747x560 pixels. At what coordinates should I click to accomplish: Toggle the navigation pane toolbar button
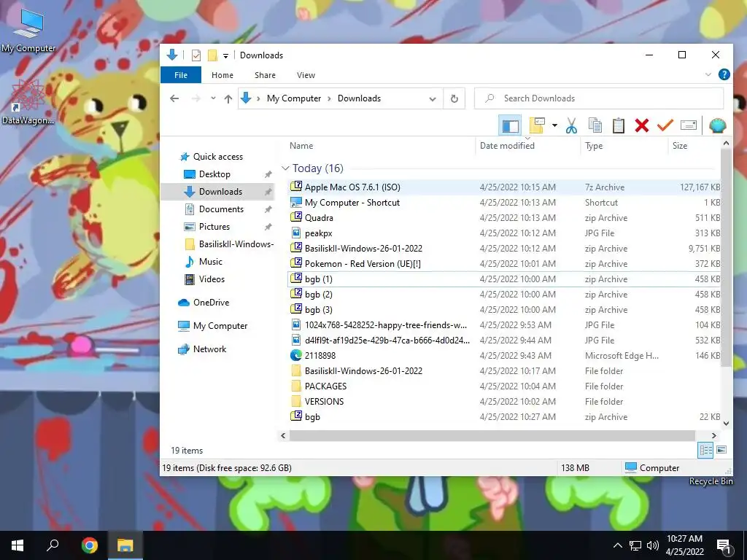(510, 125)
